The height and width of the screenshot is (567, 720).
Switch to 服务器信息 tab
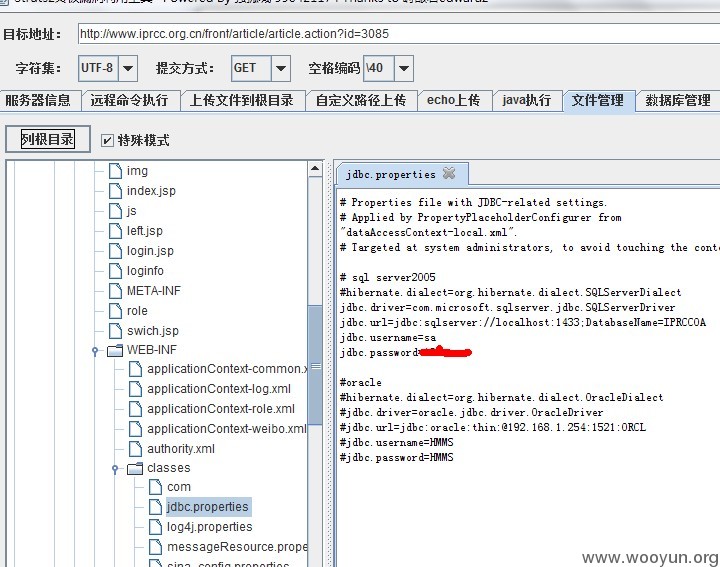click(39, 100)
